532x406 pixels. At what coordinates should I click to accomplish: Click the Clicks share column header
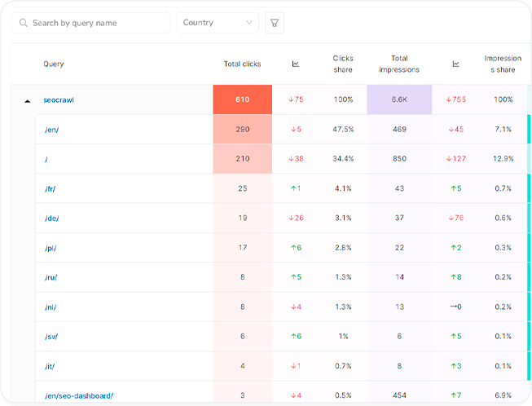click(x=343, y=64)
